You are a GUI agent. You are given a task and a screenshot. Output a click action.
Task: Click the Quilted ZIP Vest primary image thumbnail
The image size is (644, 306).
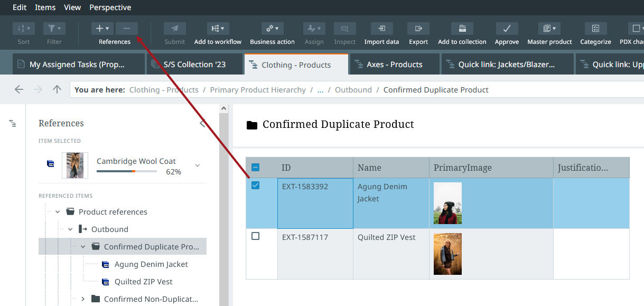pos(447,254)
